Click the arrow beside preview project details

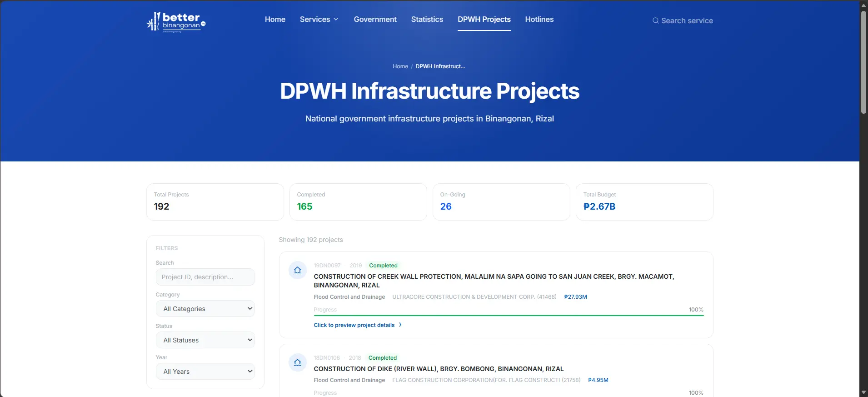(400, 325)
